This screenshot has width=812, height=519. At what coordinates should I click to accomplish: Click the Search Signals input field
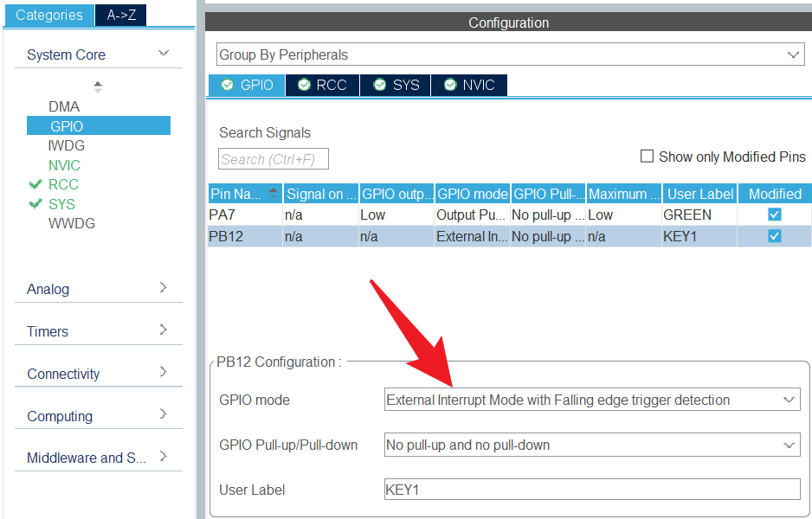click(274, 159)
